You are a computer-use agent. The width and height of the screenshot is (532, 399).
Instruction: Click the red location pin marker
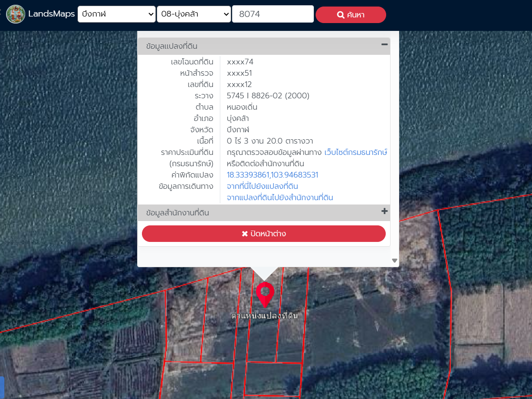pyautogui.click(x=265, y=294)
